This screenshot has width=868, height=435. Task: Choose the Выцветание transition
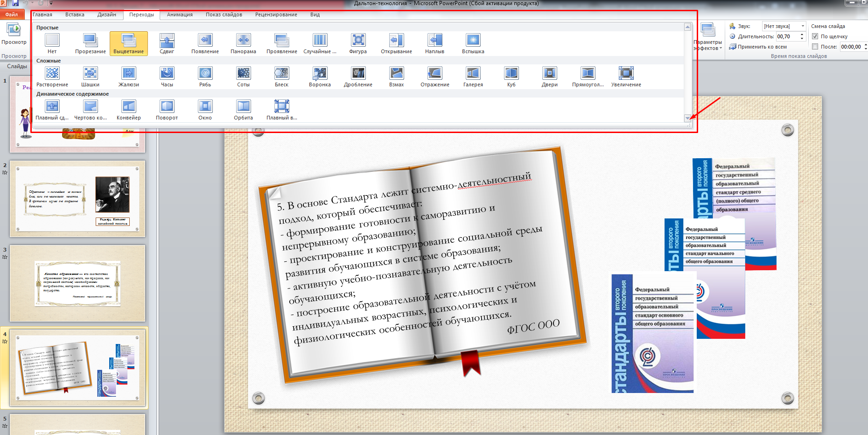tap(129, 44)
